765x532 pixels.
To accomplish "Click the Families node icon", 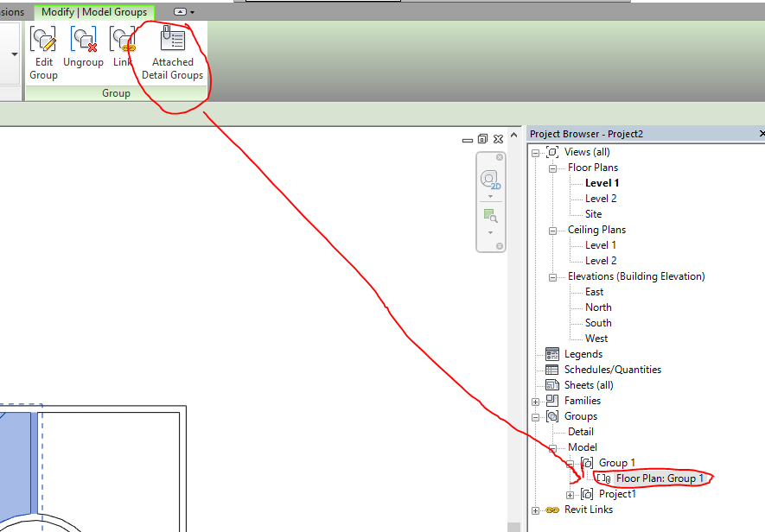I will 552,400.
